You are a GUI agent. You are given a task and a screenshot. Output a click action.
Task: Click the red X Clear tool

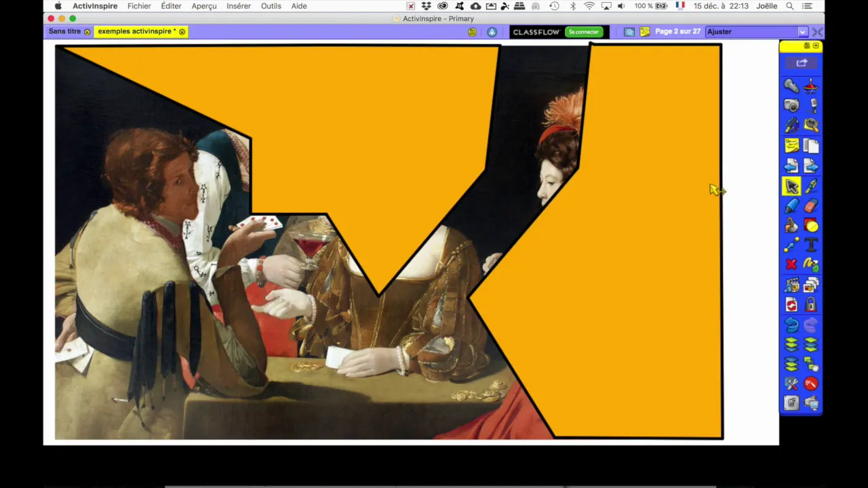click(791, 264)
